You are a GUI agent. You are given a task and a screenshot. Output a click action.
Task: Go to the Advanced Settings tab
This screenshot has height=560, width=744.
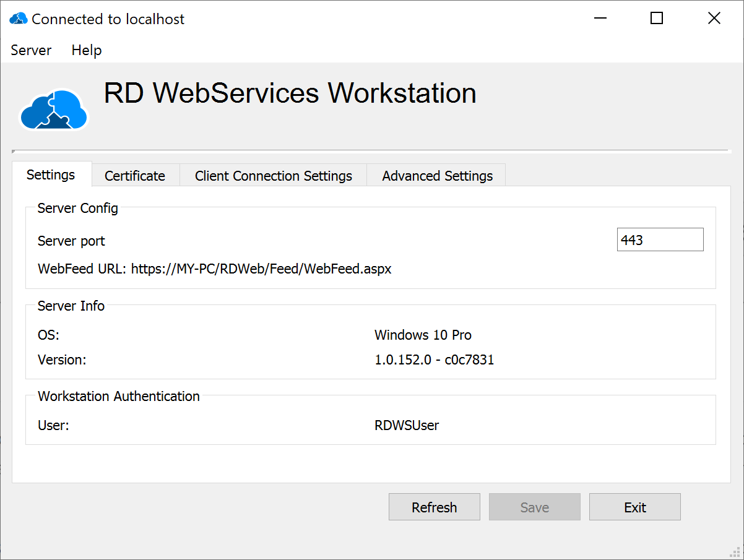point(437,176)
